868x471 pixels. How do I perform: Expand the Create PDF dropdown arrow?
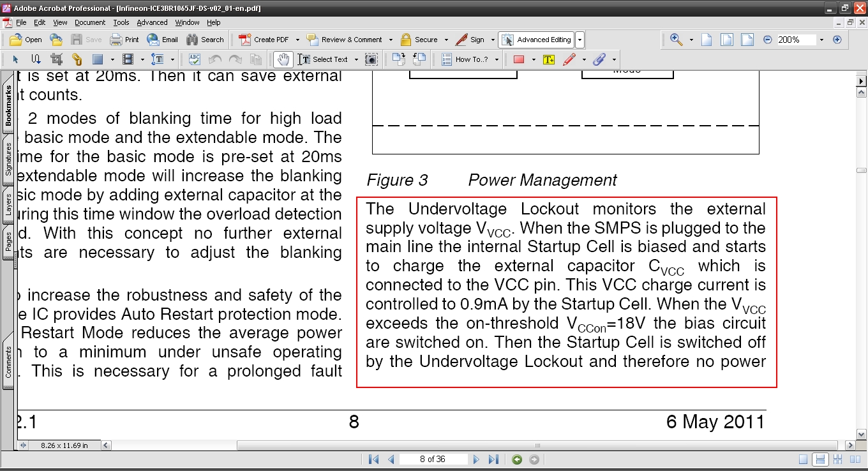tap(297, 40)
